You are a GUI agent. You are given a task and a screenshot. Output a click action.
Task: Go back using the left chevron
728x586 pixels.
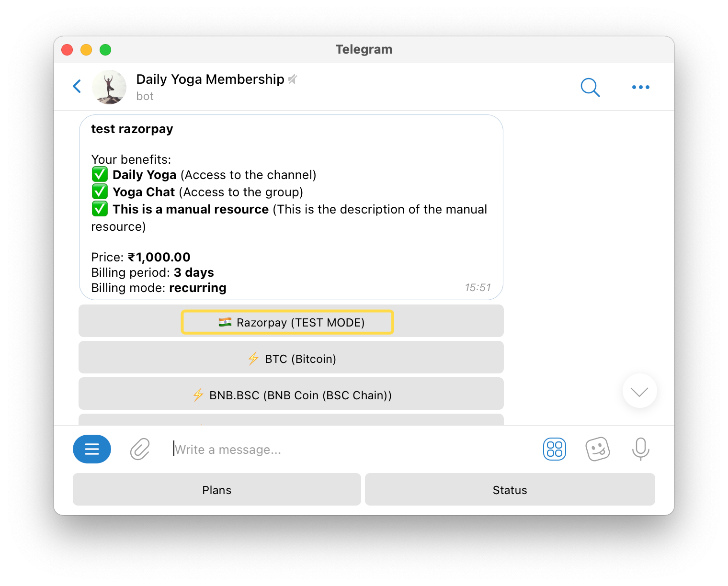tap(77, 86)
